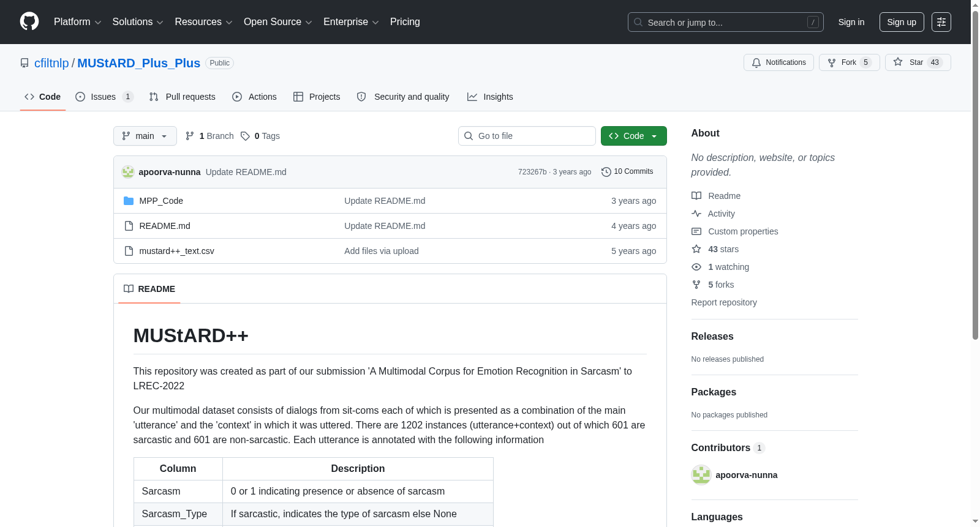Open the 10 Commits history link

(627, 172)
